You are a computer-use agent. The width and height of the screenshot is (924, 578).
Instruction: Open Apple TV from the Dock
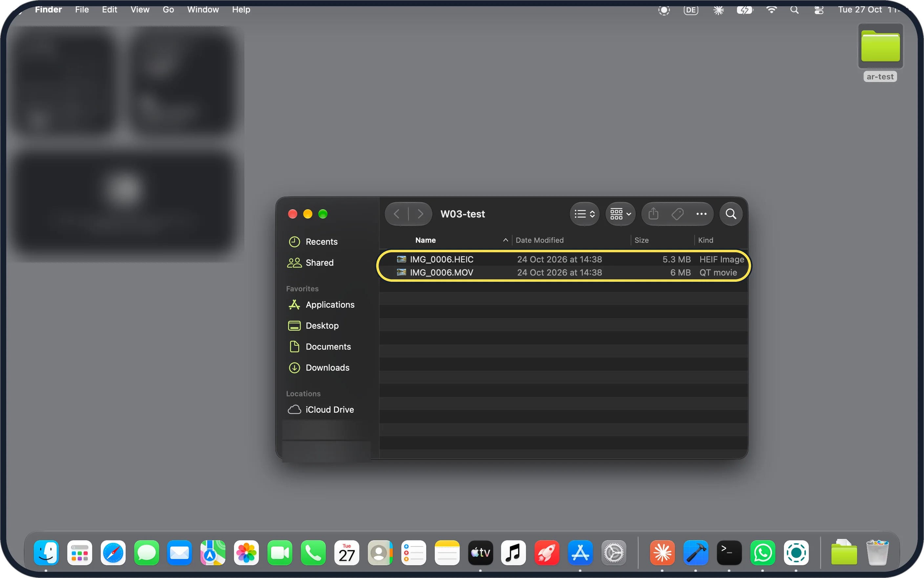(x=480, y=553)
